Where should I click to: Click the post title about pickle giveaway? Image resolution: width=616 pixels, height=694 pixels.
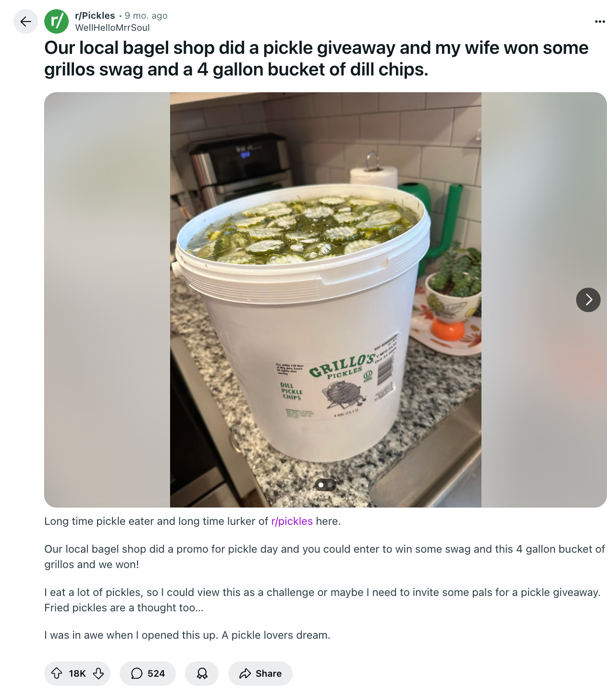316,59
